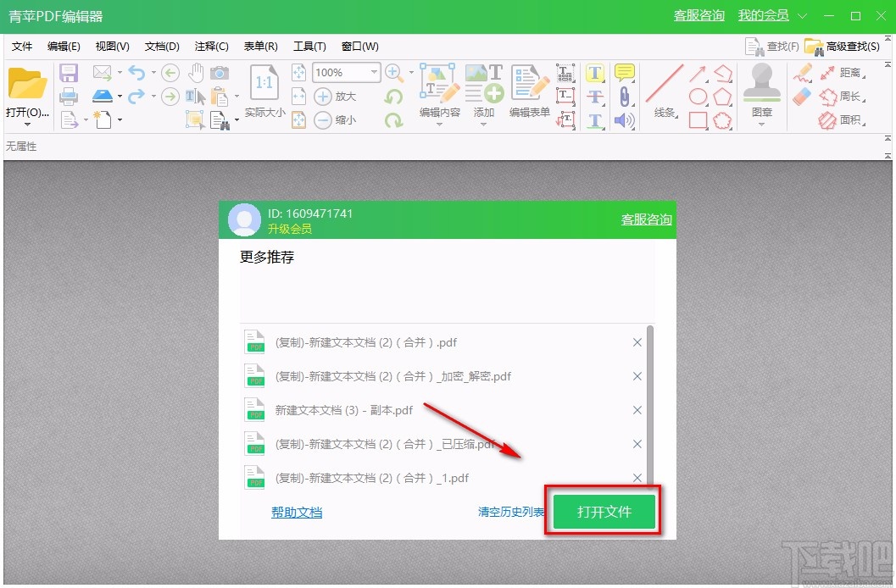Remove 新建文本文档 (3) - 副本.pdf from list
This screenshot has width=896, height=588.
click(637, 410)
